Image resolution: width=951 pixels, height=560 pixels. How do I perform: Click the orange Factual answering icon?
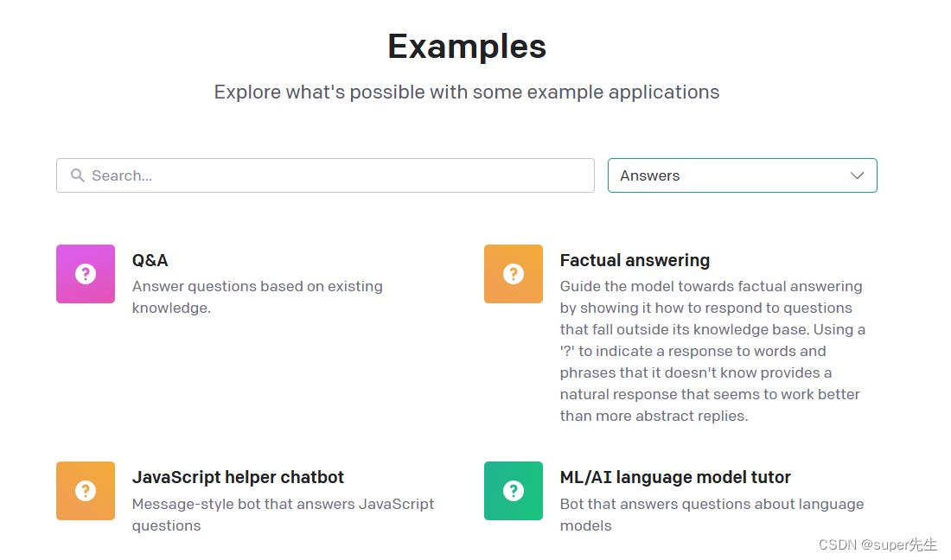tap(513, 274)
